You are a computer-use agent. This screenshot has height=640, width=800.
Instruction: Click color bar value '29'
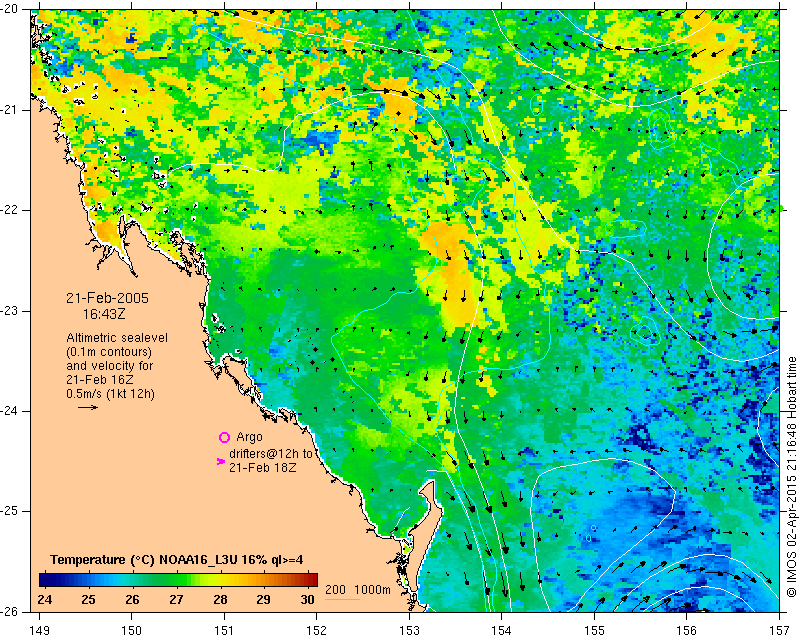(x=264, y=599)
